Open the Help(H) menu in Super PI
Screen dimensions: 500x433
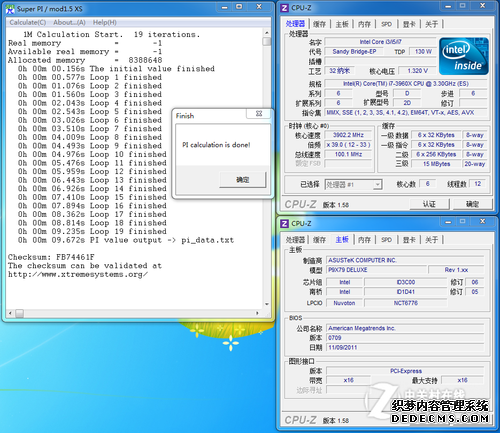pos(105,22)
